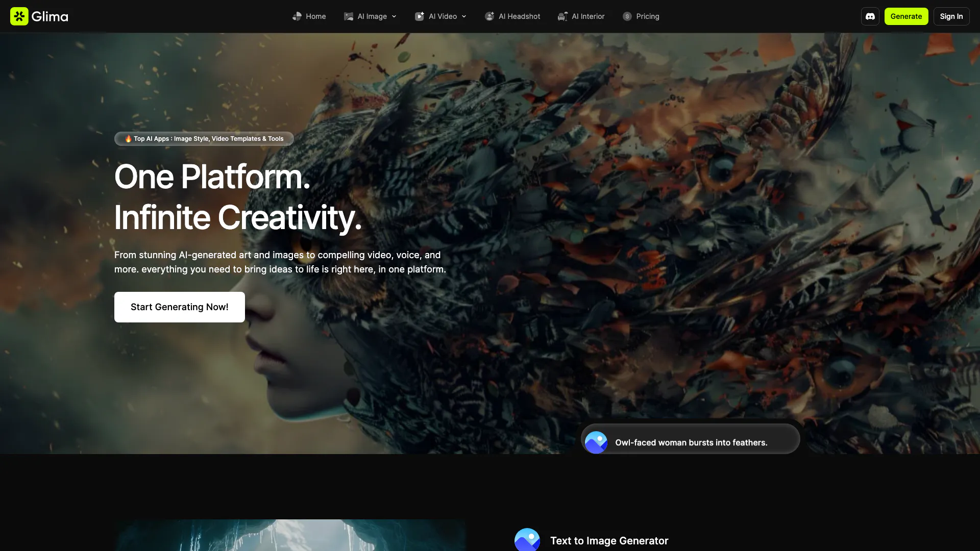Click Start Generating Now! button

click(x=180, y=307)
